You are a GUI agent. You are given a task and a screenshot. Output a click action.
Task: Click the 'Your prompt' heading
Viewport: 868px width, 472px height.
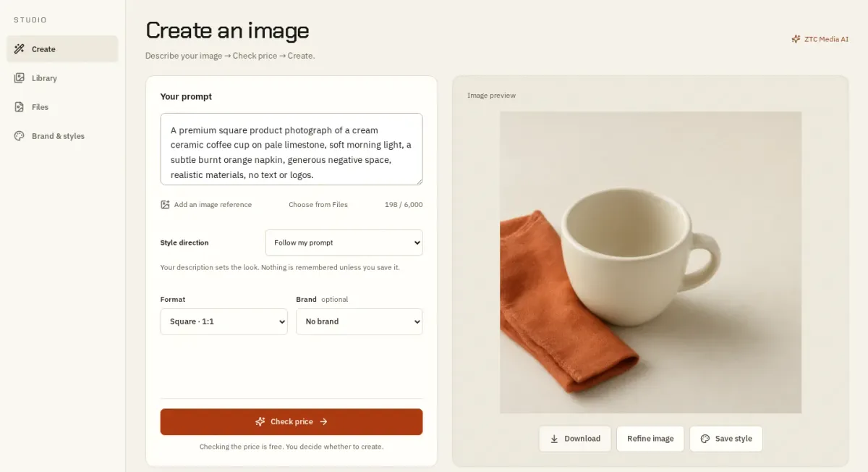(x=186, y=96)
